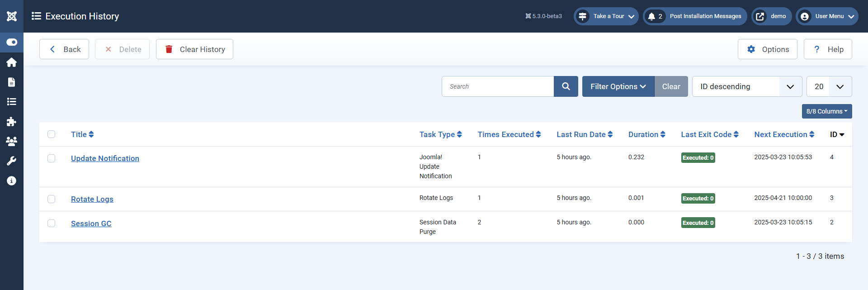Select the Rotate Logs row checkbox
The width and height of the screenshot is (868, 290).
[x=52, y=199]
